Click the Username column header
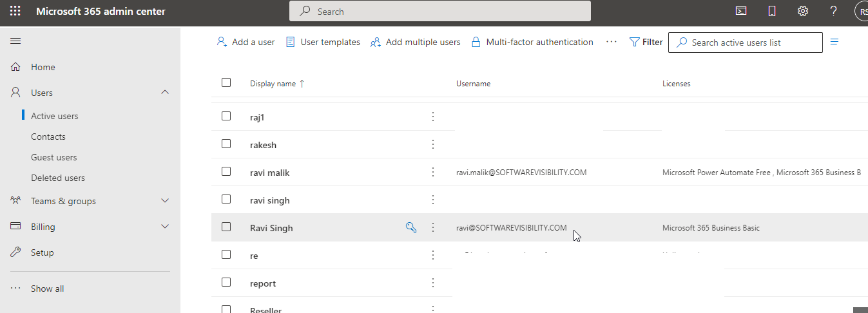 coord(474,84)
